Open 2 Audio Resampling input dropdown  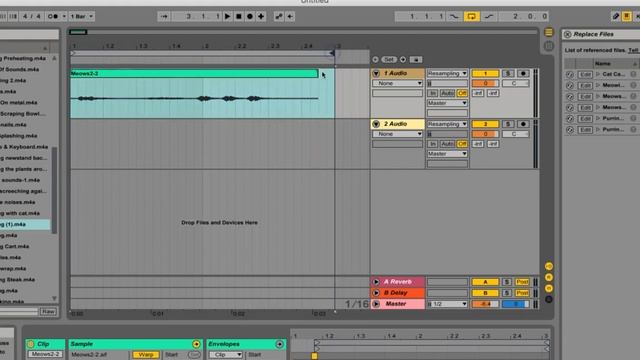(447, 124)
